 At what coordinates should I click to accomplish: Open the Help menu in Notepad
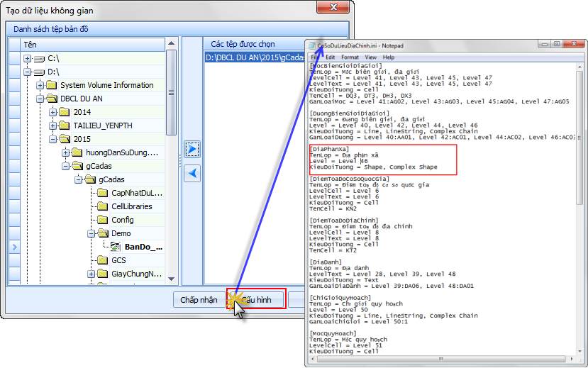click(x=389, y=57)
